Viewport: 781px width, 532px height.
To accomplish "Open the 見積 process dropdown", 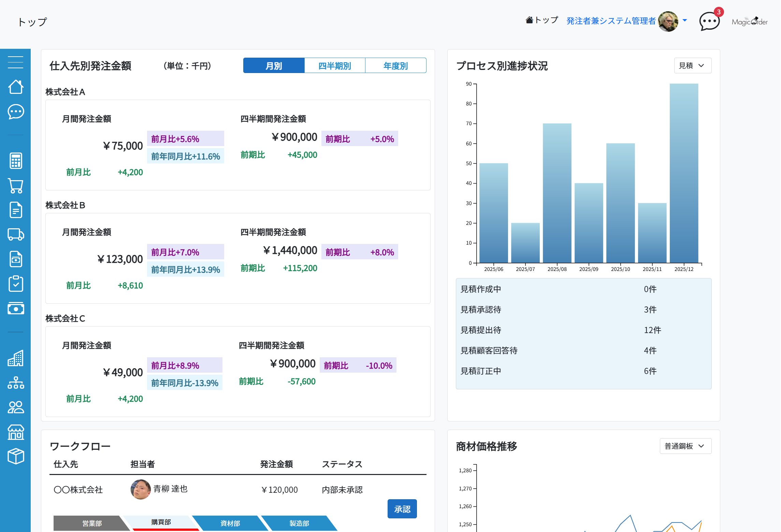I will click(x=693, y=66).
